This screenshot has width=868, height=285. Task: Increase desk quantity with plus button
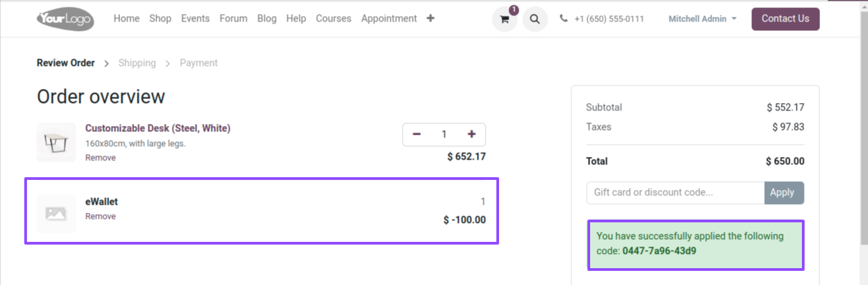471,134
